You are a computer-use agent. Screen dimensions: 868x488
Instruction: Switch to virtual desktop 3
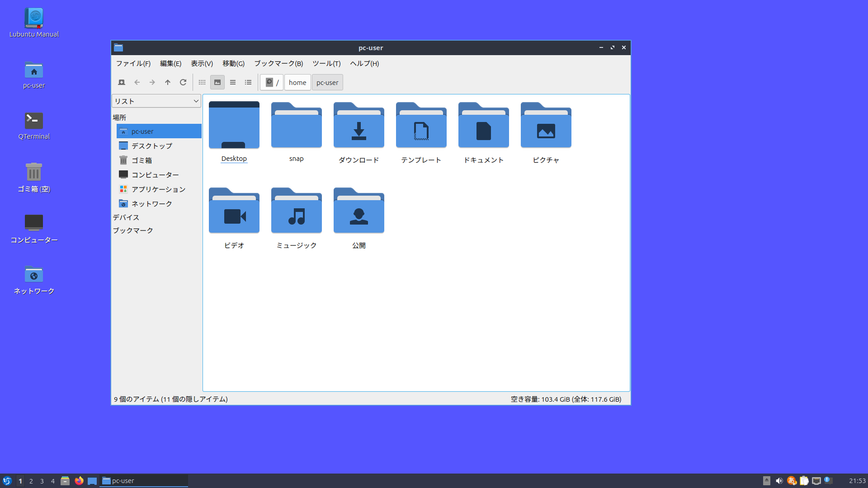pos(42,481)
